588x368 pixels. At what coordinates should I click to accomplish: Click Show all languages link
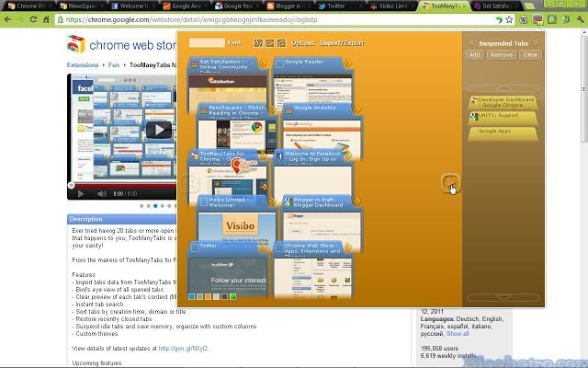pyautogui.click(x=458, y=333)
